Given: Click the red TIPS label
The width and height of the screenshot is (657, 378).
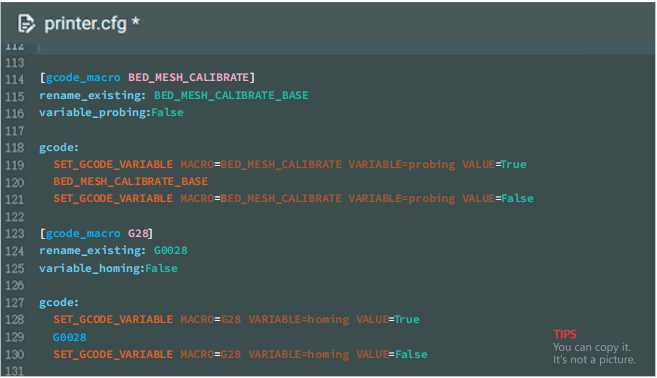Looking at the screenshot, I should pos(565,334).
